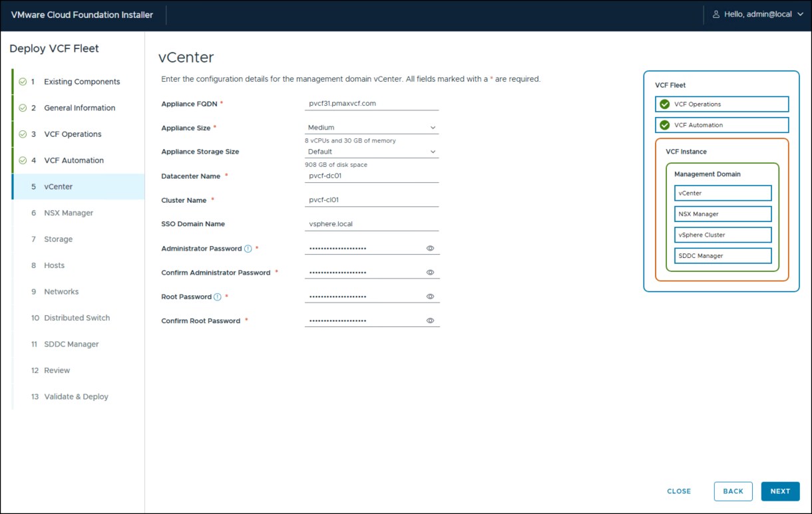The width and height of the screenshot is (812, 514).
Task: Click the Cluster Name field
Action: pyautogui.click(x=372, y=200)
